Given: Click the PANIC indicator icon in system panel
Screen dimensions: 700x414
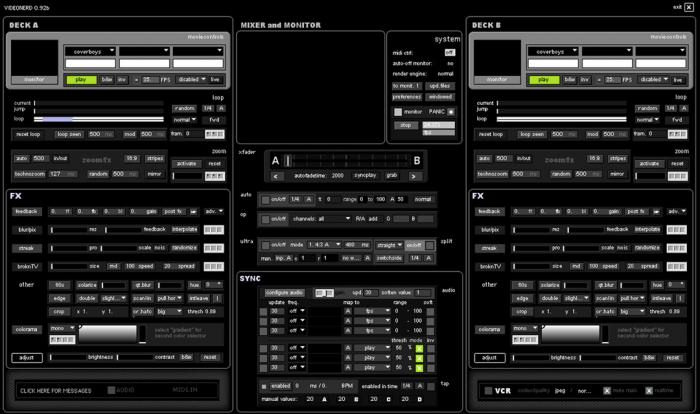Looking at the screenshot, I should [451, 112].
